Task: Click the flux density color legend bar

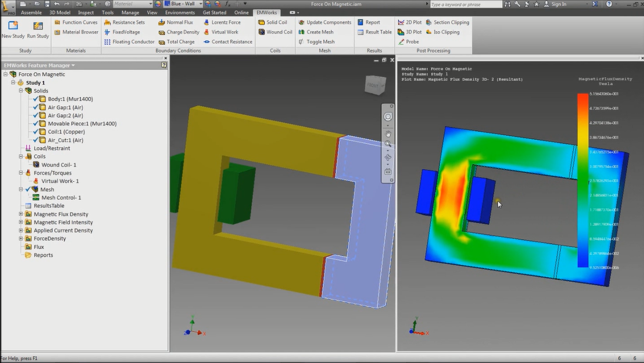Action: pyautogui.click(x=582, y=180)
